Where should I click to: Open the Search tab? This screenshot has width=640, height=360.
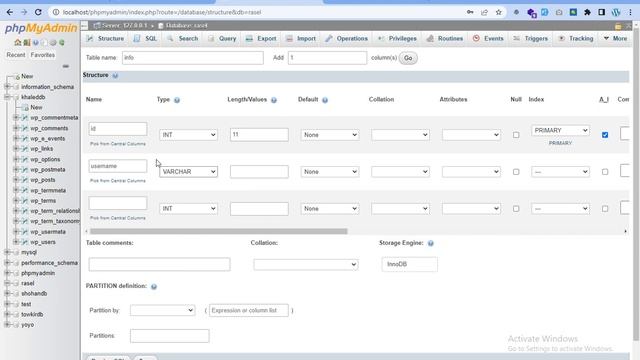tap(182, 38)
